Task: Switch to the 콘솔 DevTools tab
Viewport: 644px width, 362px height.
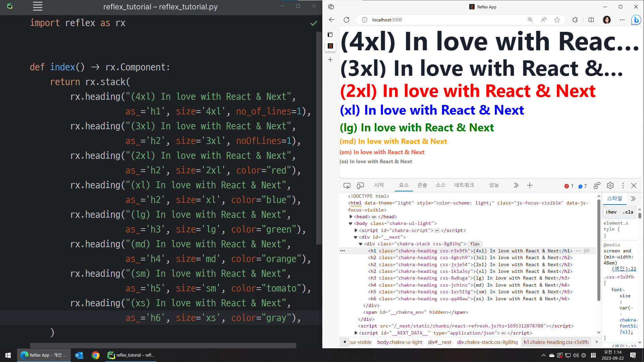Action: click(x=422, y=185)
